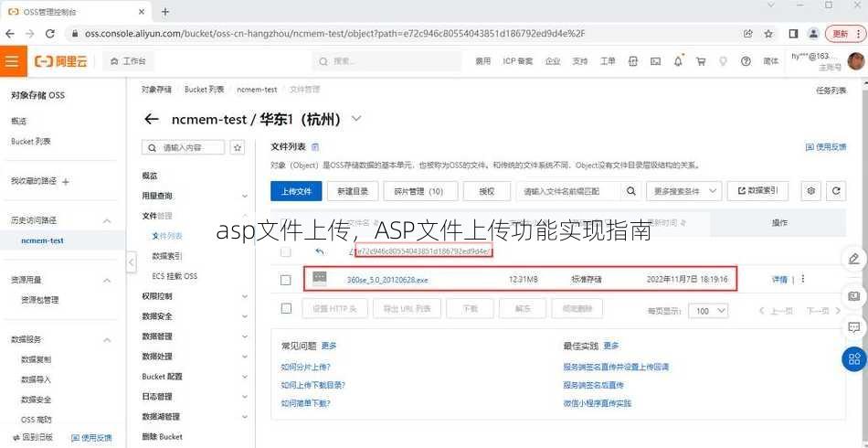Add a favorite path with plus icon

(65, 182)
